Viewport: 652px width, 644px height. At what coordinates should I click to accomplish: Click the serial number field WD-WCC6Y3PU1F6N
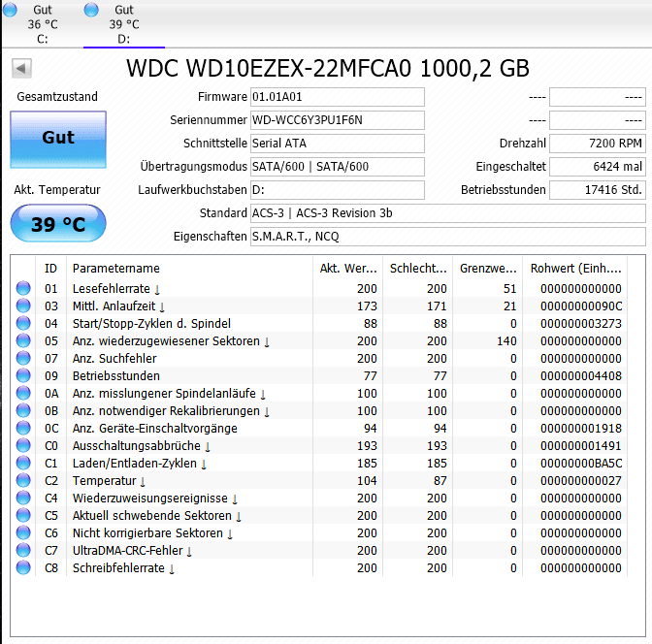pos(338,120)
